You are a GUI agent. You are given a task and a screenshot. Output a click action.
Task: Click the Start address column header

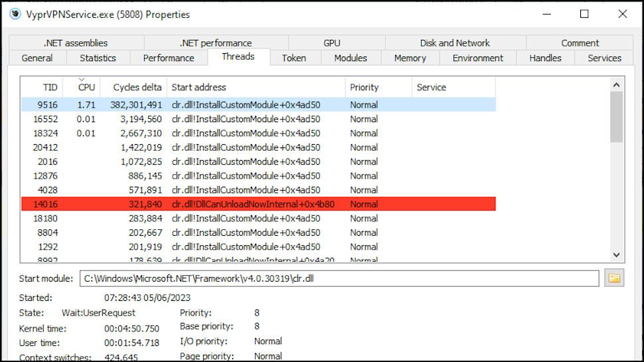pos(199,87)
